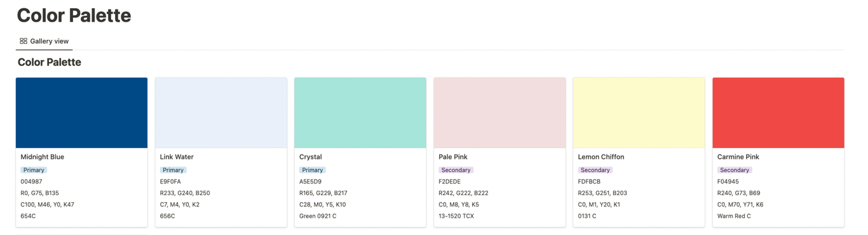Click the Link Water card title

pos(177,157)
